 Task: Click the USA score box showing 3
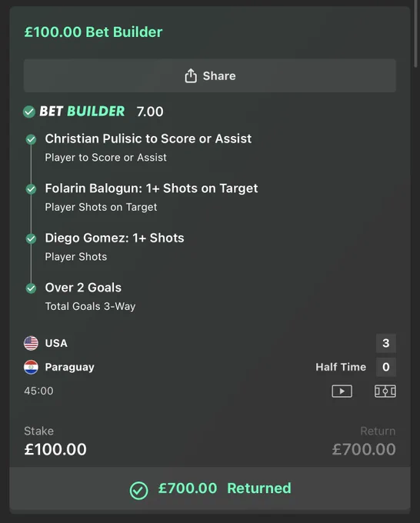386,343
